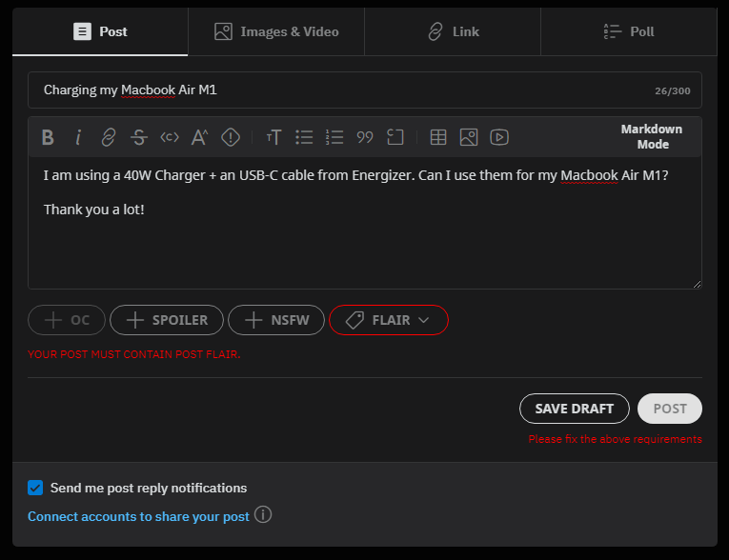This screenshot has width=729, height=560.
Task: Insert a hyperlink with the toolbar link icon
Action: click(x=109, y=137)
